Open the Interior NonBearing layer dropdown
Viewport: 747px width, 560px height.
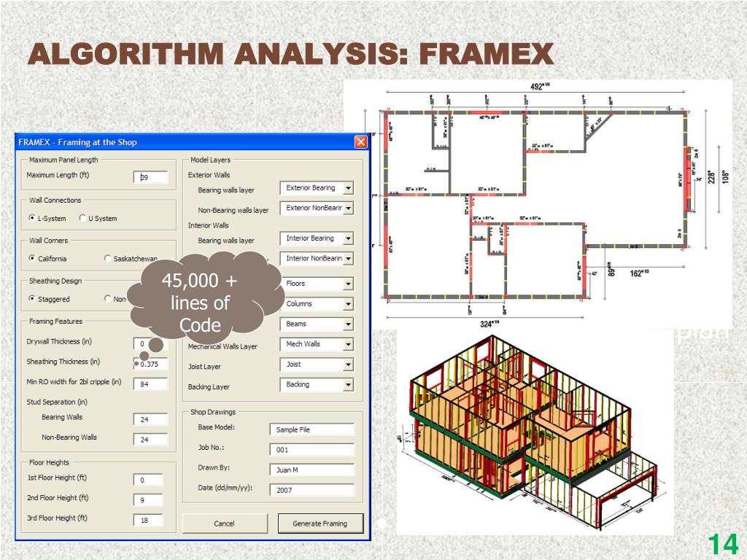point(348,259)
